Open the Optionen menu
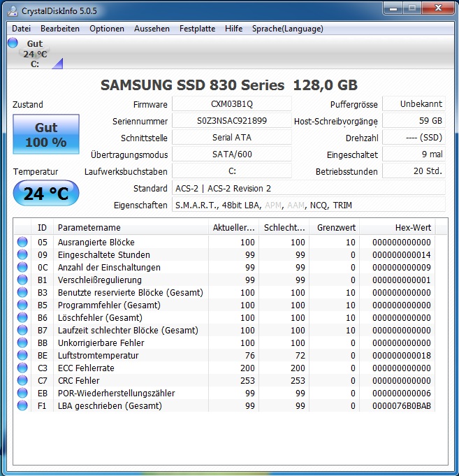459x476 pixels. click(x=107, y=29)
